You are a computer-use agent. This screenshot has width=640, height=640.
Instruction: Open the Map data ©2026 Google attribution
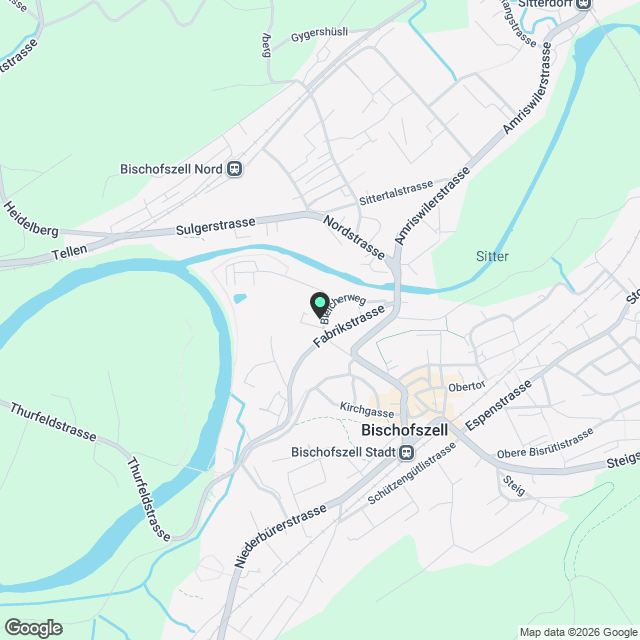pyautogui.click(x=578, y=633)
